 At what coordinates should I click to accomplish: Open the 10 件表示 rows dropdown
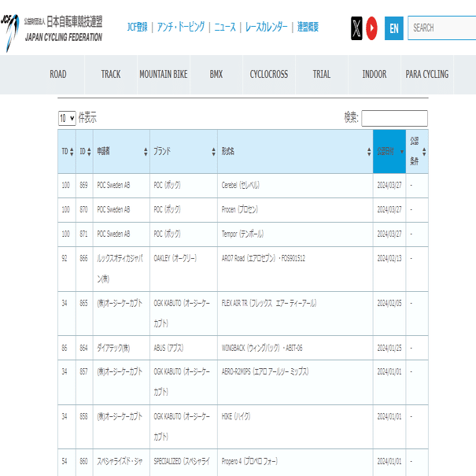pyautogui.click(x=67, y=118)
